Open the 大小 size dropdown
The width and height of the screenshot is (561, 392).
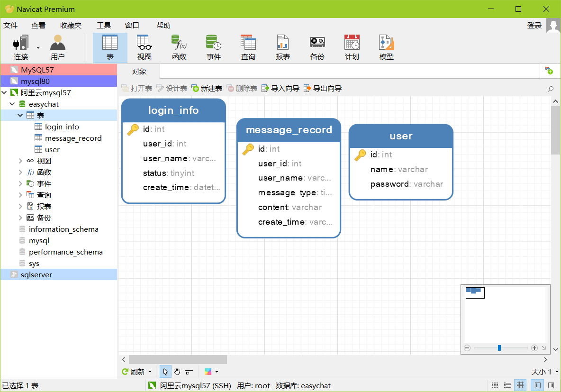[x=545, y=372]
